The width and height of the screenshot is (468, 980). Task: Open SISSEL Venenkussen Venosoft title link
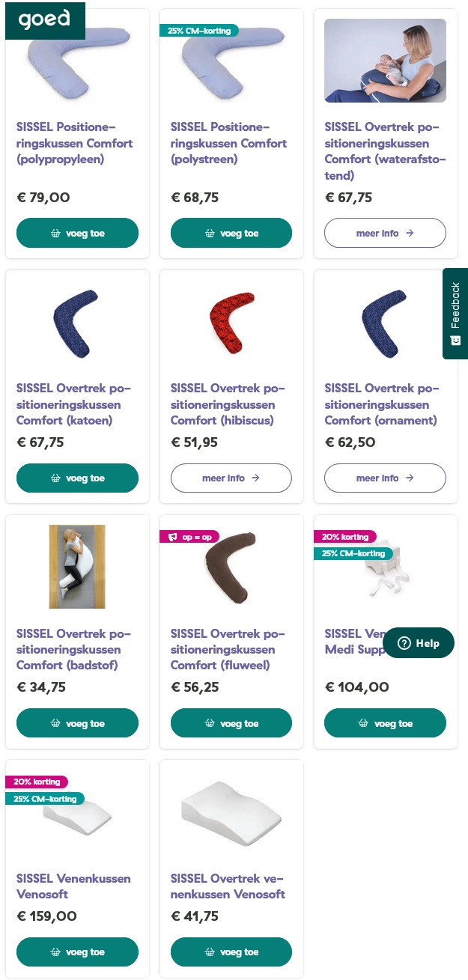(x=73, y=886)
